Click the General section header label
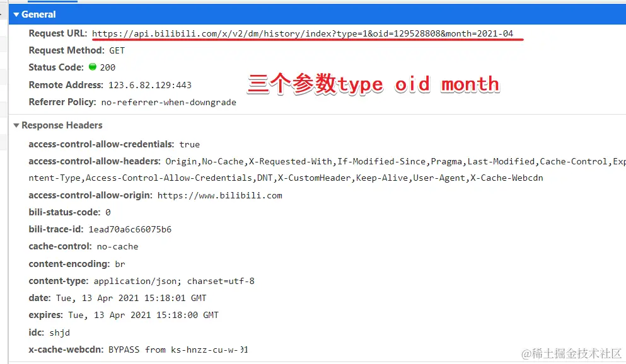The width and height of the screenshot is (626, 364). (x=38, y=14)
